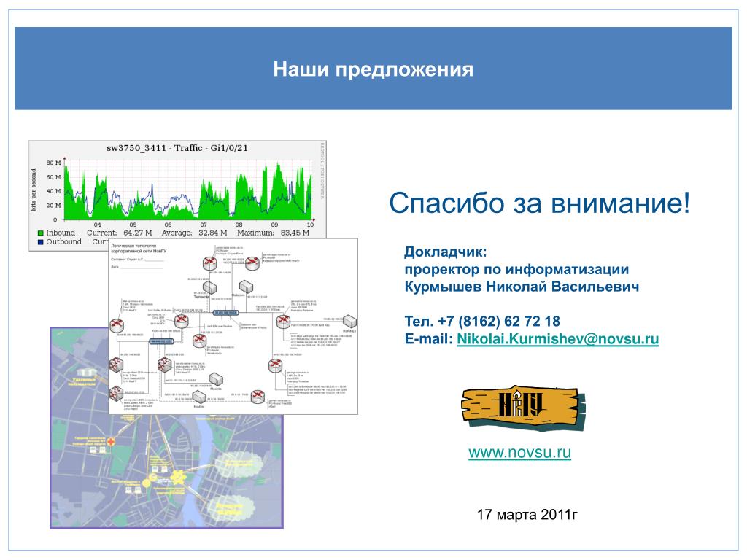Image resolution: width=747 pixels, height=560 pixels.
Task: Click the "Current: 64.27 M" value
Action: coord(119,233)
